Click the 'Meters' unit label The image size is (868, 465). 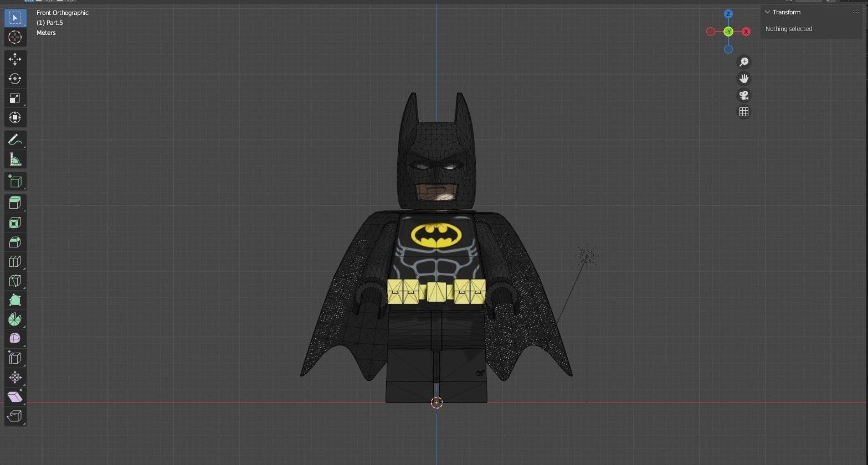coord(46,33)
